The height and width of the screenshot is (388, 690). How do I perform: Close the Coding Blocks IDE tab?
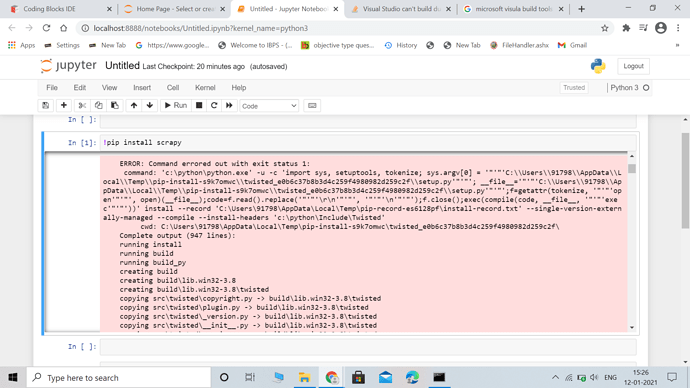point(109,9)
